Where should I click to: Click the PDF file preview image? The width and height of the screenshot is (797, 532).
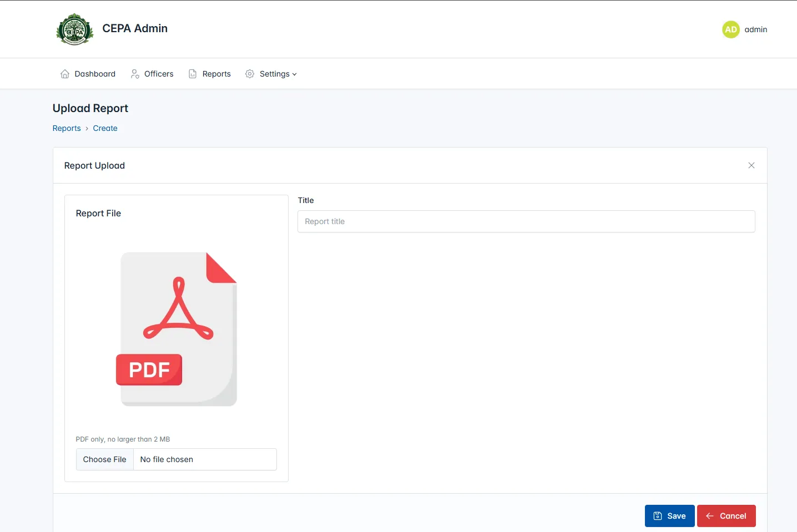[x=176, y=329]
